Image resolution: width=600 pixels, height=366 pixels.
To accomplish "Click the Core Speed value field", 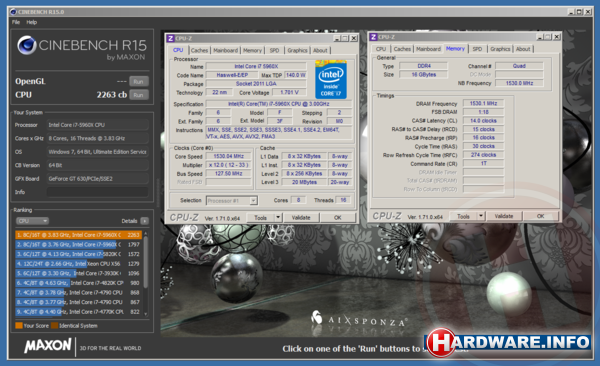I will (229, 156).
